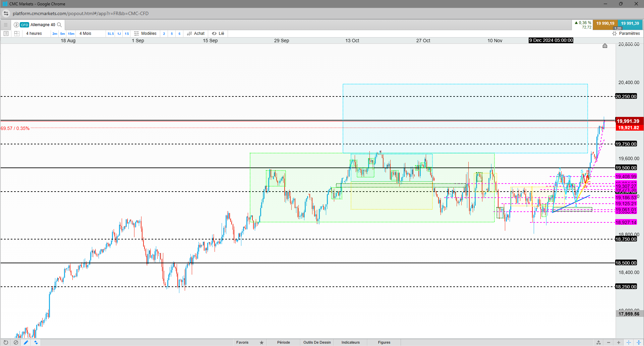Click the 19 991,39 buy price box
This screenshot has width=644, height=346.
coord(630,24)
